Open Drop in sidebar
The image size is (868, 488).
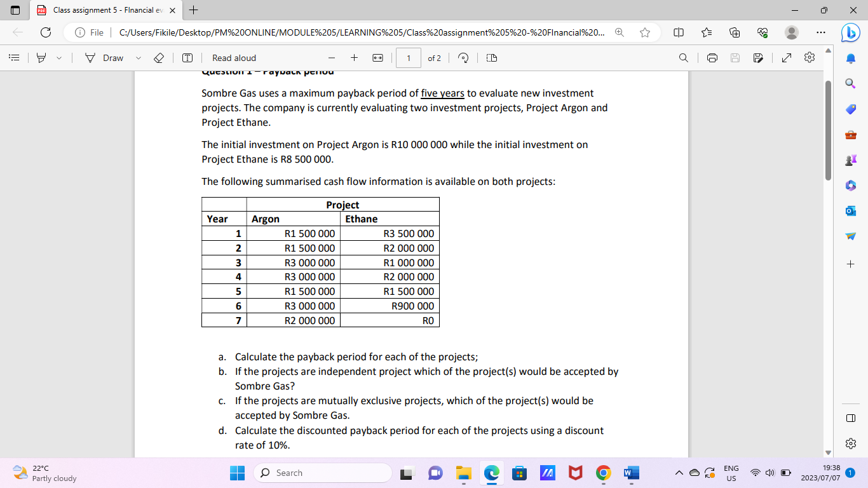point(850,236)
